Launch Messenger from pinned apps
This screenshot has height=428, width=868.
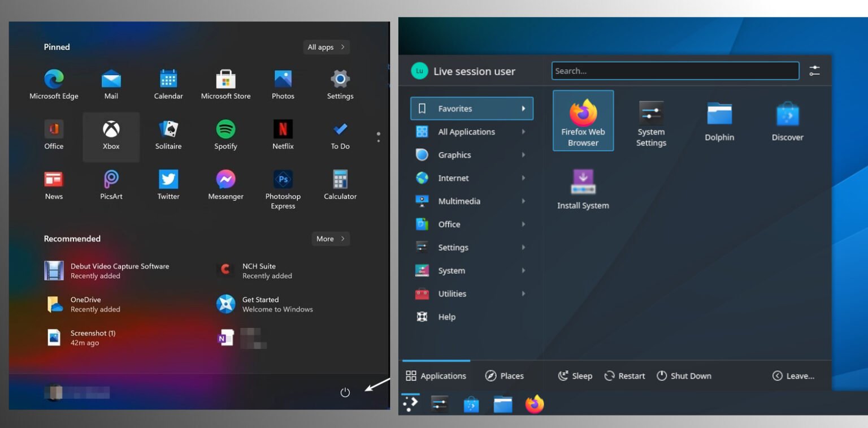pyautogui.click(x=225, y=185)
